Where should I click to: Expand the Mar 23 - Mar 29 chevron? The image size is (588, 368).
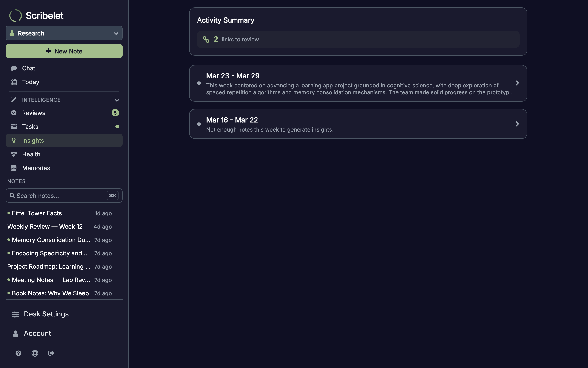click(517, 83)
